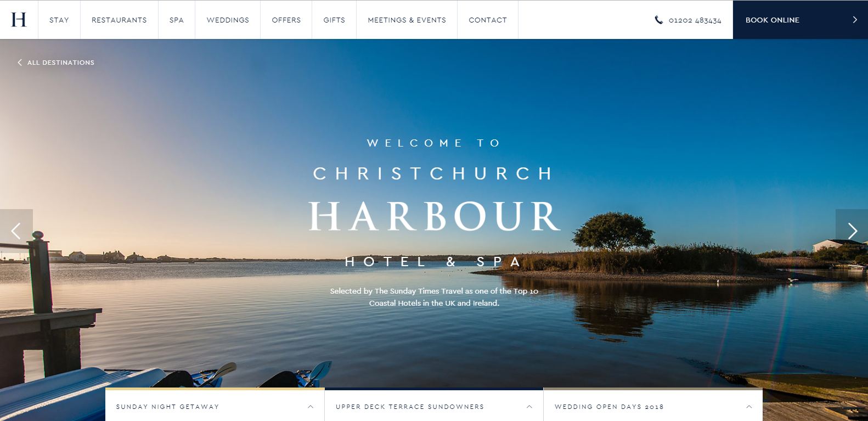The height and width of the screenshot is (421, 868).
Task: Go to the Weddings section
Action: click(x=228, y=20)
